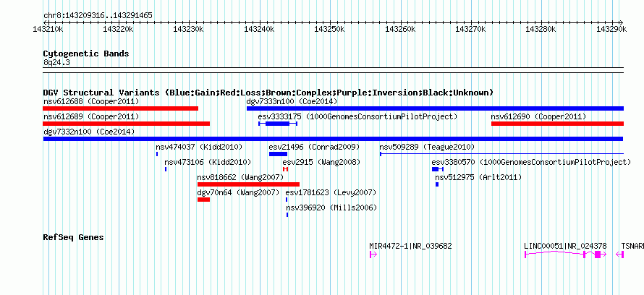Open the dgv7333n100 (Coe2014) label
Image resolution: width=644 pixels, height=295 pixels.
pos(292,101)
